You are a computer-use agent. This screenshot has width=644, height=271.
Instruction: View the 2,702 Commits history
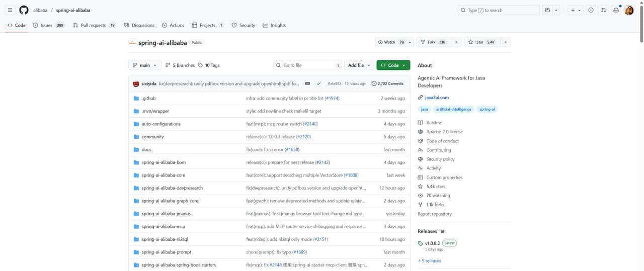point(387,83)
